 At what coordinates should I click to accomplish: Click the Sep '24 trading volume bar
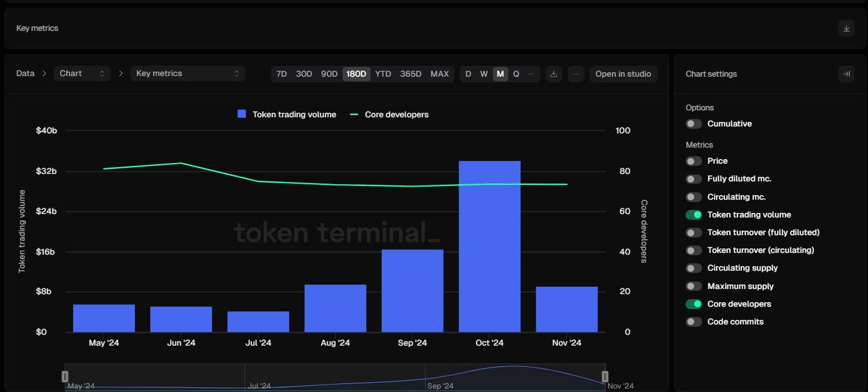[412, 291]
